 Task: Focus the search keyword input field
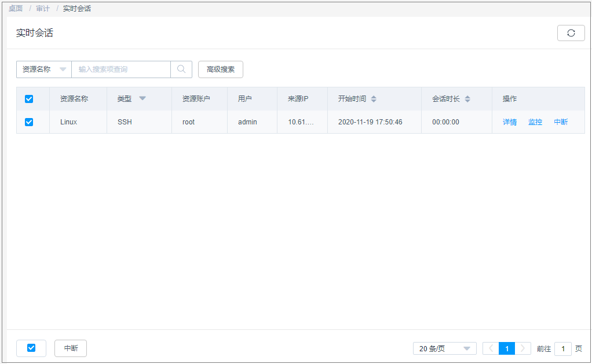pos(120,69)
